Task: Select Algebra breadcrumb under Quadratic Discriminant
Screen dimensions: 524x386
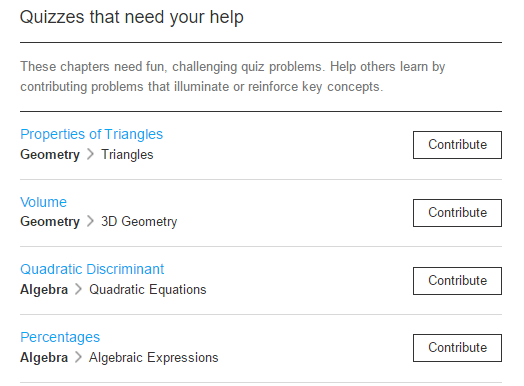Action: coord(44,289)
